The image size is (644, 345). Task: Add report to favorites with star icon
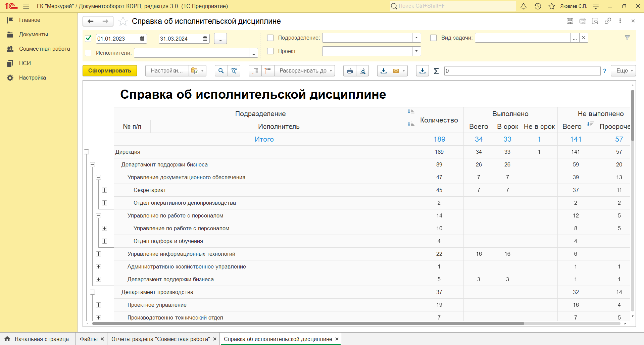coord(123,21)
